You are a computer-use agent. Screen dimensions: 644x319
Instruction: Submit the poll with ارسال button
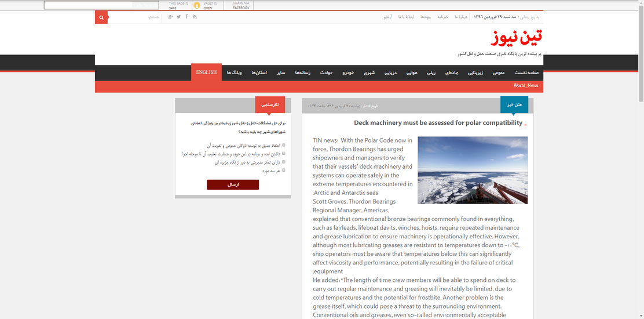tap(233, 184)
